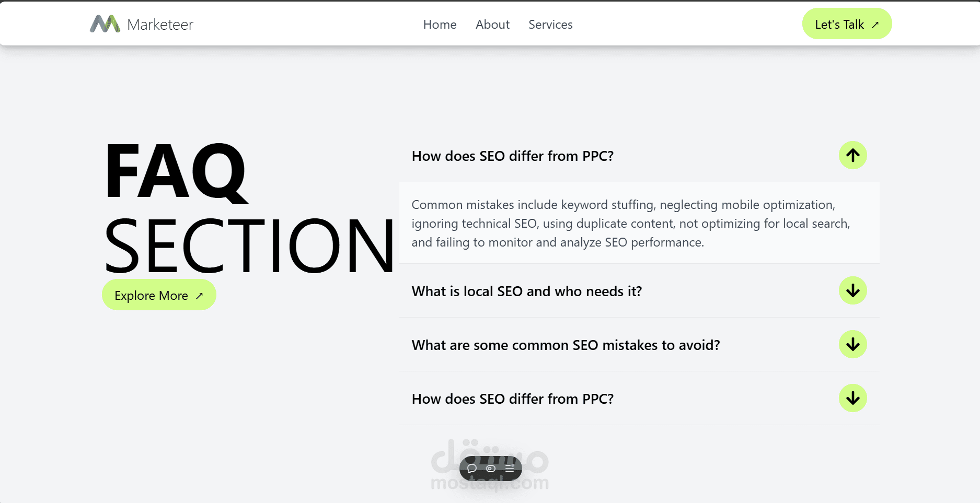
Task: Click the keyword stuffing answer paragraph
Action: (x=630, y=224)
